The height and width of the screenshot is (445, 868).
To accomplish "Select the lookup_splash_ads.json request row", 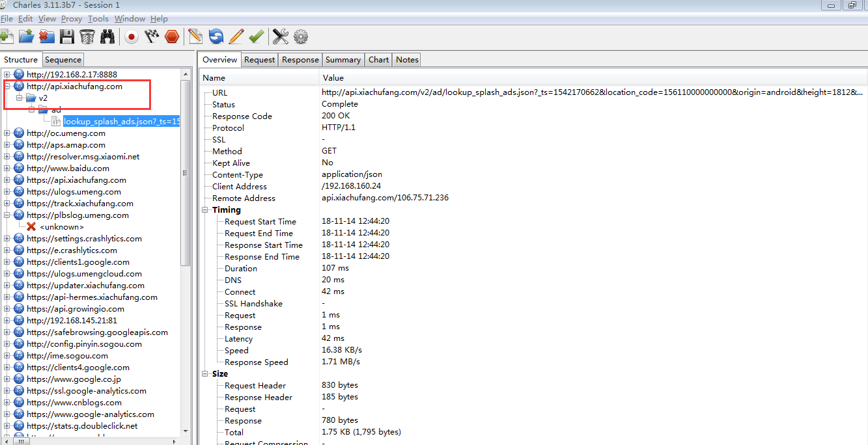I will 121,122.
